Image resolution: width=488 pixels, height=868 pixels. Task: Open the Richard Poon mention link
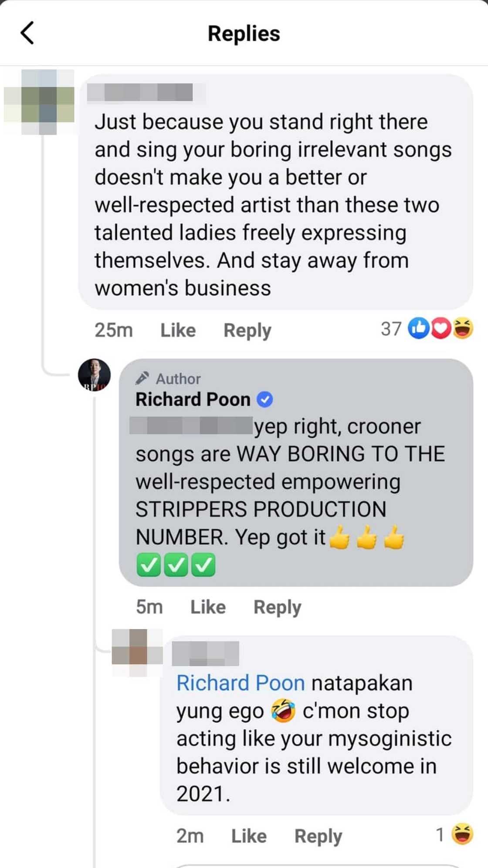(241, 683)
